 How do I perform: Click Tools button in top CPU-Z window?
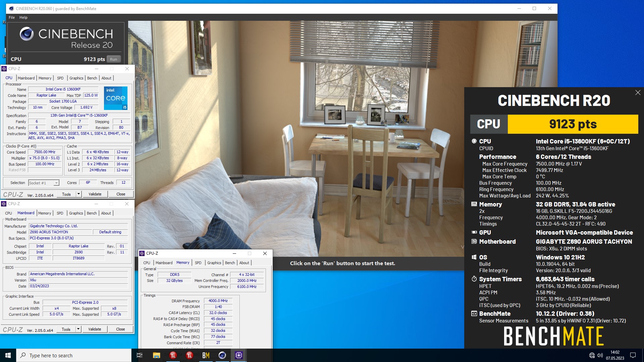coord(66,194)
